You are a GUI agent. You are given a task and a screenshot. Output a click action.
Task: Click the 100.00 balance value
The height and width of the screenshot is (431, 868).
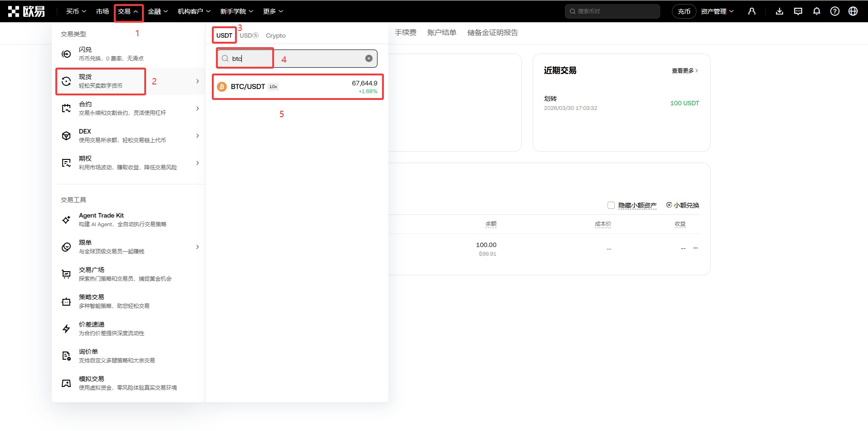pos(486,245)
